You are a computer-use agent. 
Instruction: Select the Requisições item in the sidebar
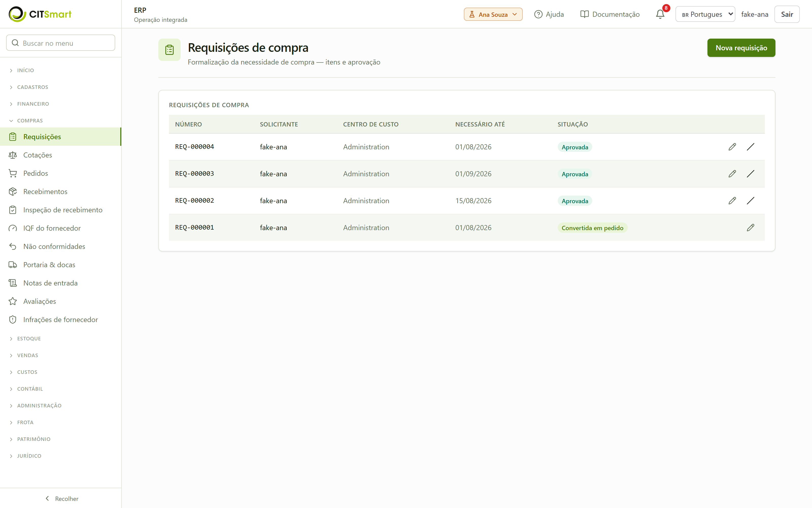pos(60,137)
